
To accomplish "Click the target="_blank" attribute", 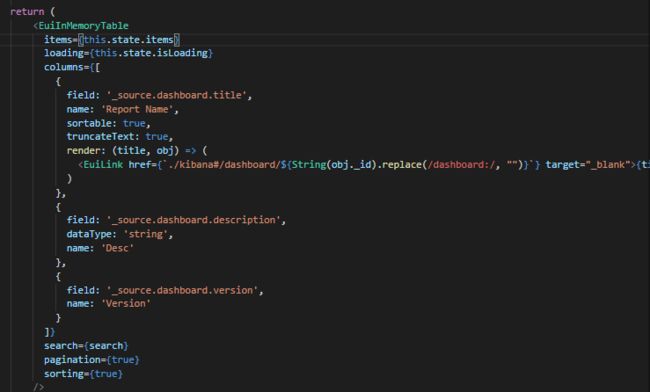I will point(588,165).
